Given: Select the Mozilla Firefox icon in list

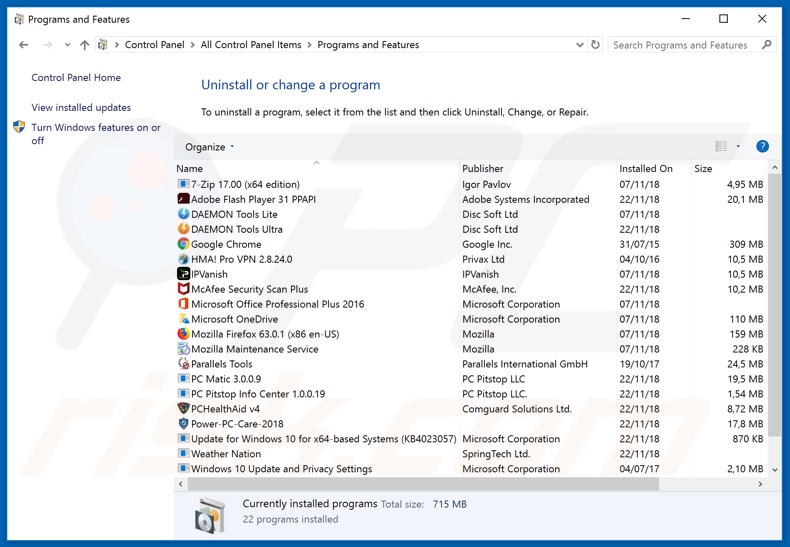Looking at the screenshot, I should (183, 334).
